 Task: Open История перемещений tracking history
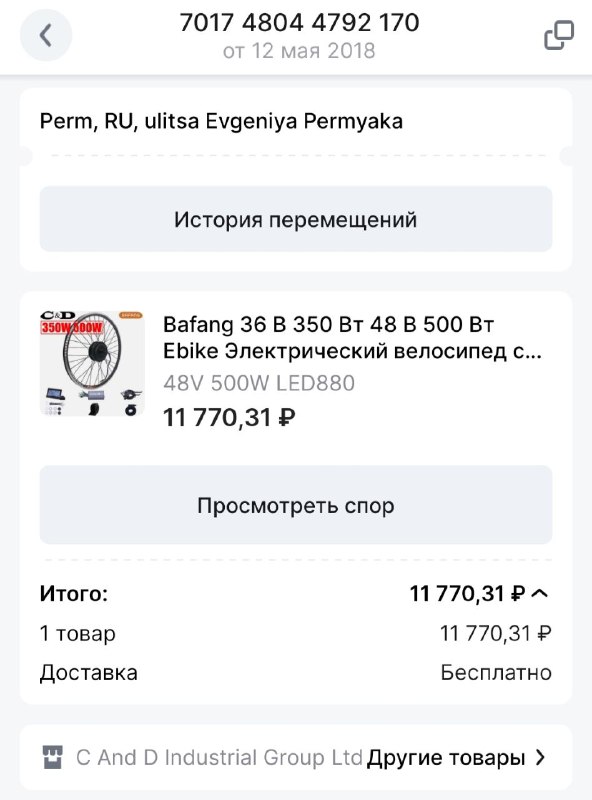296,219
